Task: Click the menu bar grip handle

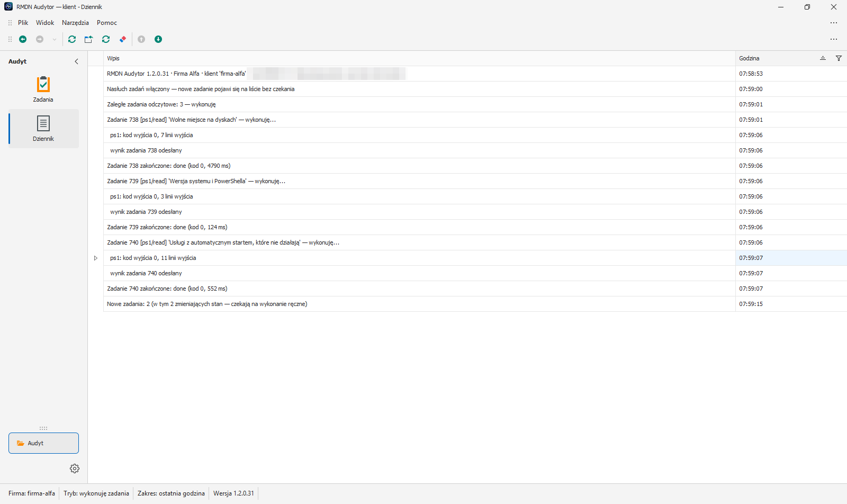Action: 10,23
